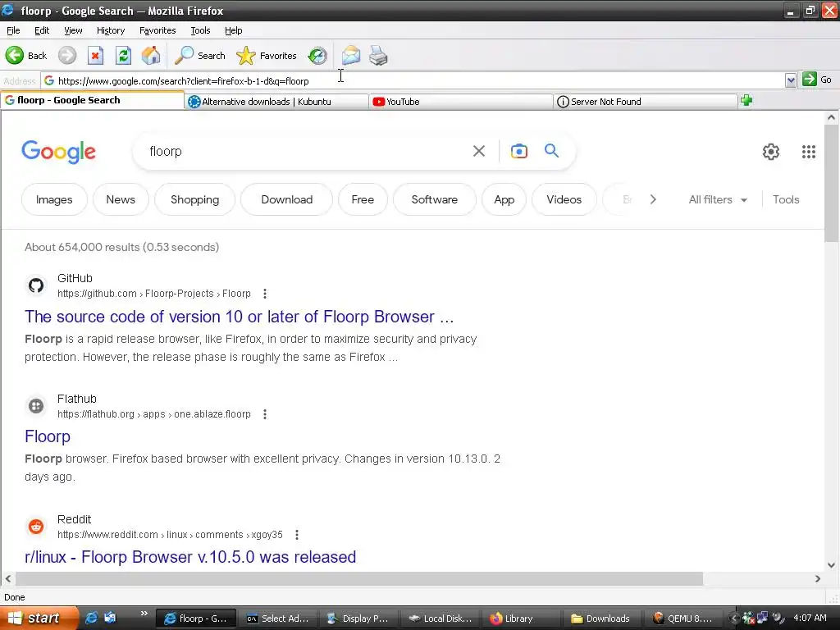
Task: Expand the taskbar quick launch chevron
Action: [x=144, y=614]
